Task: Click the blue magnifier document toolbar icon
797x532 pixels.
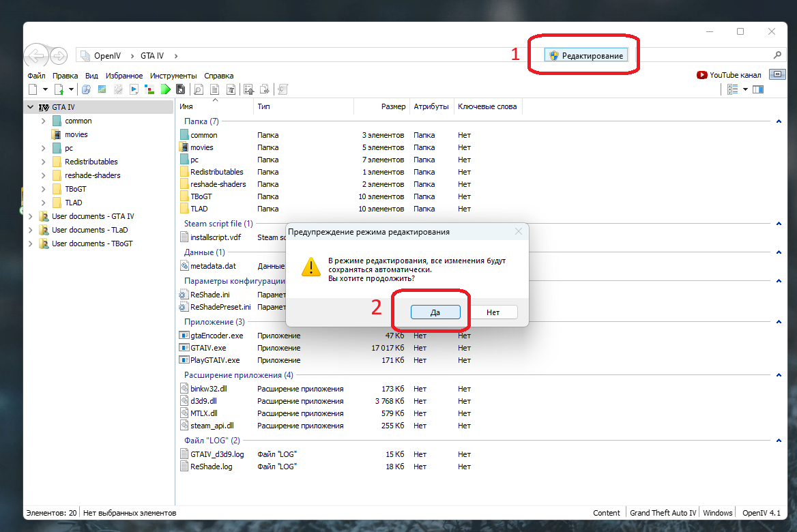Action: (87, 89)
